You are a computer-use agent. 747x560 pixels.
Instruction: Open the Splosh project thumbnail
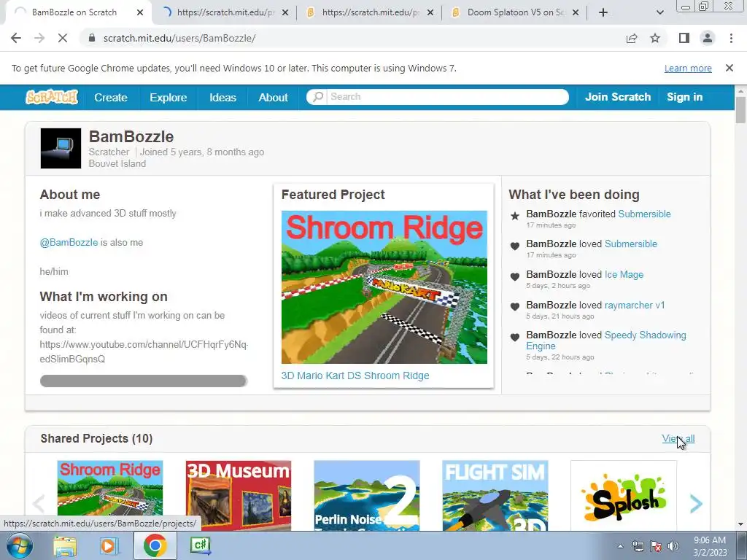click(623, 495)
